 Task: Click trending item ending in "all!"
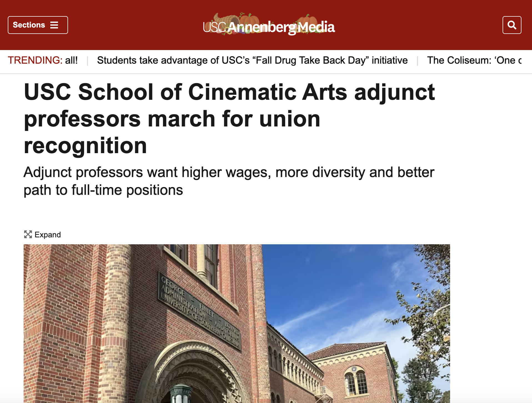tap(71, 60)
